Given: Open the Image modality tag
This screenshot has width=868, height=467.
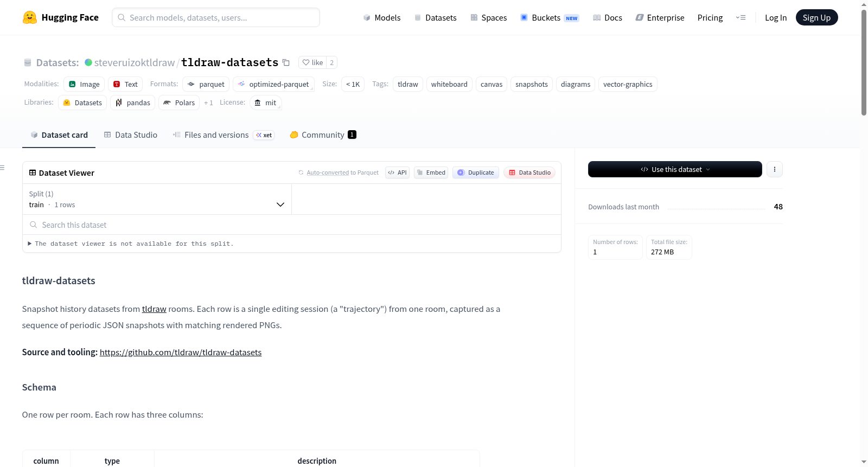Looking at the screenshot, I should tap(84, 84).
